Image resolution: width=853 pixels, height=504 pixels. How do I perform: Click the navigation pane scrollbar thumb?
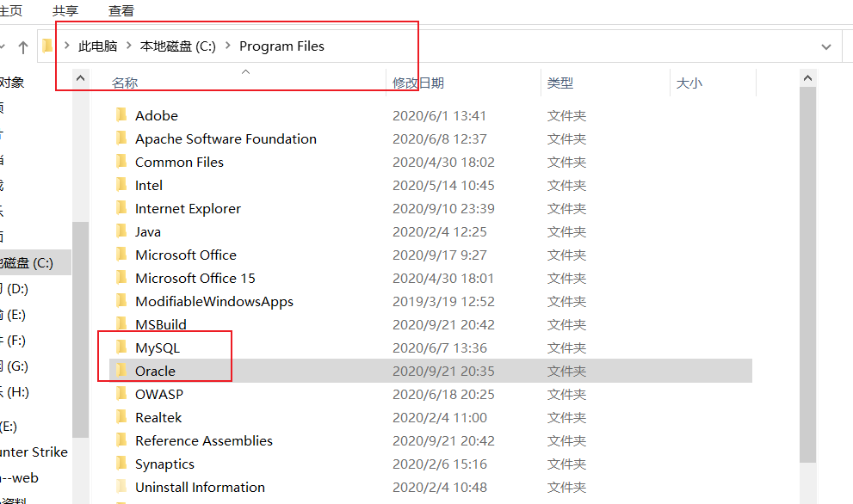pos(81,329)
